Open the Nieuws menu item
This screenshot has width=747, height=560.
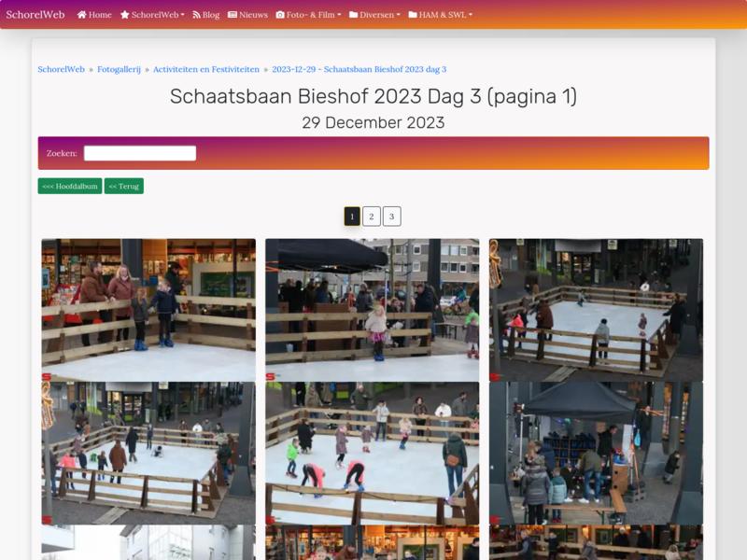247,15
